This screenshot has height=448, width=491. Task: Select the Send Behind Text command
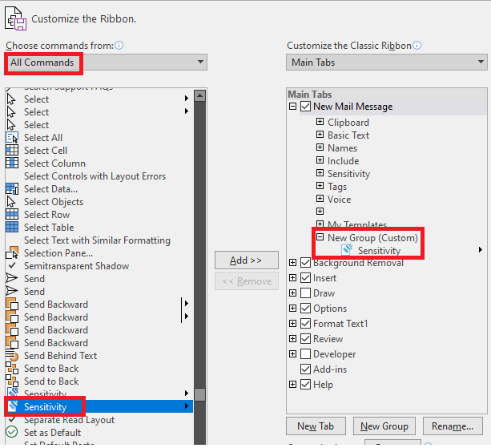(99, 356)
